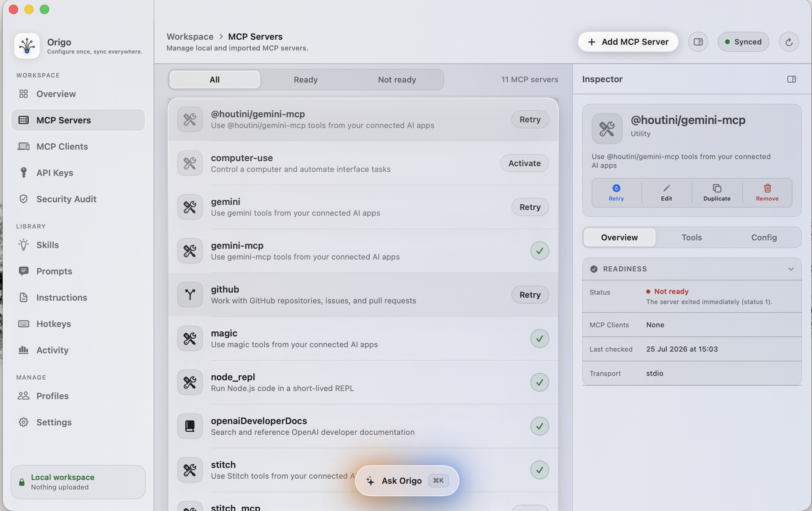Open the Tools tab in Inspector

pyautogui.click(x=691, y=237)
